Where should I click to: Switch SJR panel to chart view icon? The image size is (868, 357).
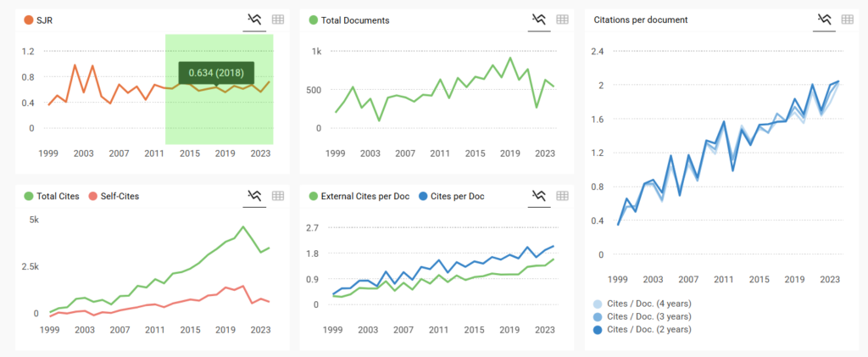pos(253,20)
